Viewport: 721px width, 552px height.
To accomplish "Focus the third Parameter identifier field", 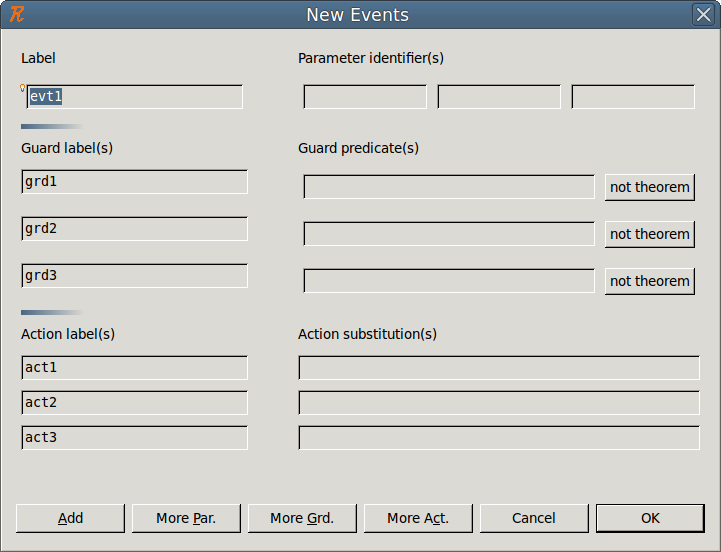I will pyautogui.click(x=633, y=97).
